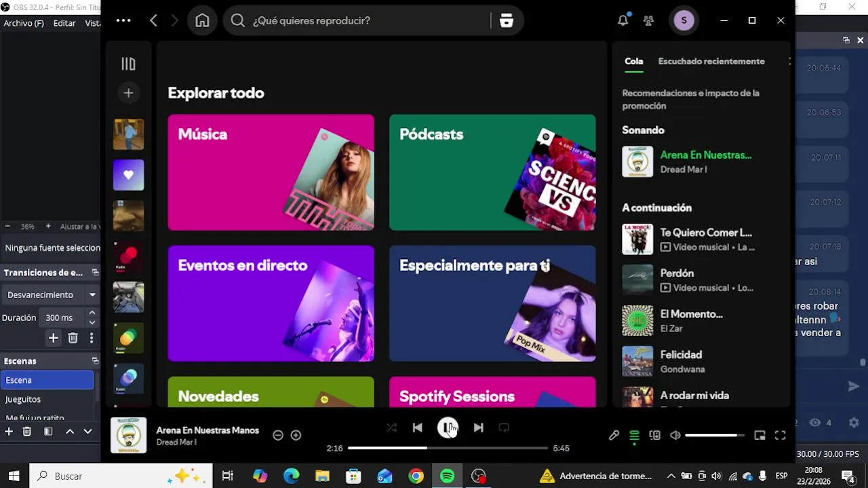Open the lyrics microphone icon

614,435
